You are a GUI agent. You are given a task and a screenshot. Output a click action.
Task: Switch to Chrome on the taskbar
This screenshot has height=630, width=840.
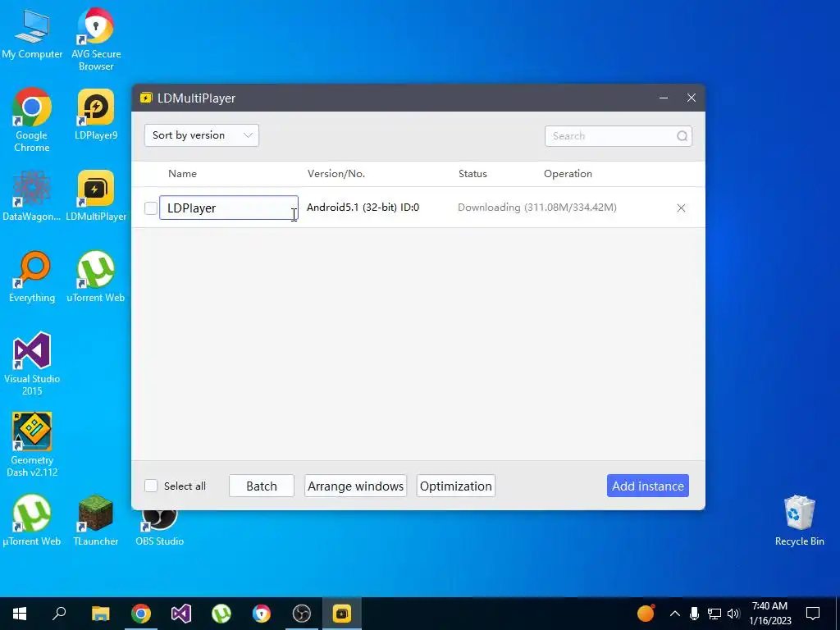(141, 614)
